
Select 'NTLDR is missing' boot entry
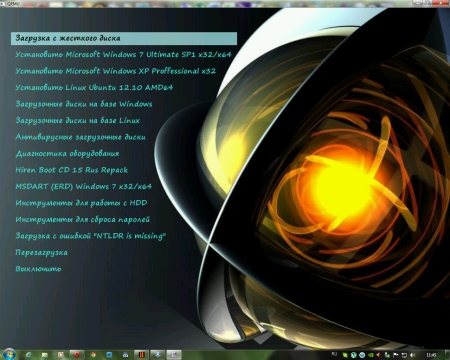90,236
